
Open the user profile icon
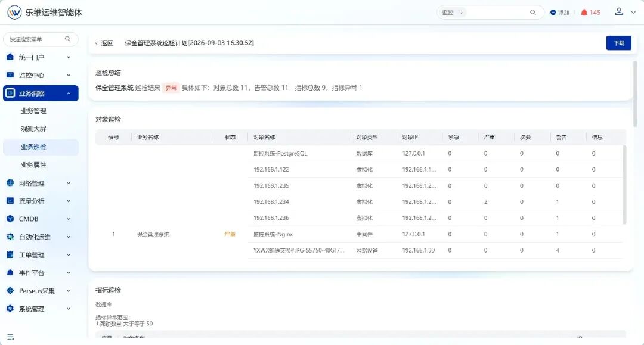click(x=619, y=12)
